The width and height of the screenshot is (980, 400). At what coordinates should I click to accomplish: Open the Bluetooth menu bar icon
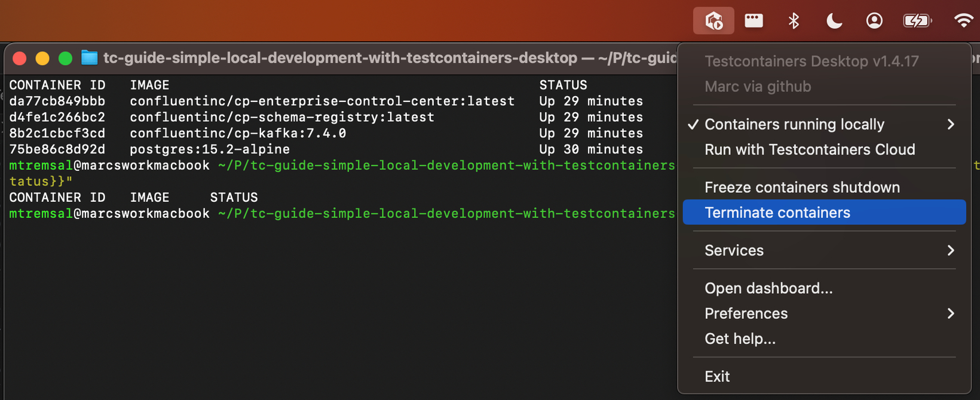point(794,21)
